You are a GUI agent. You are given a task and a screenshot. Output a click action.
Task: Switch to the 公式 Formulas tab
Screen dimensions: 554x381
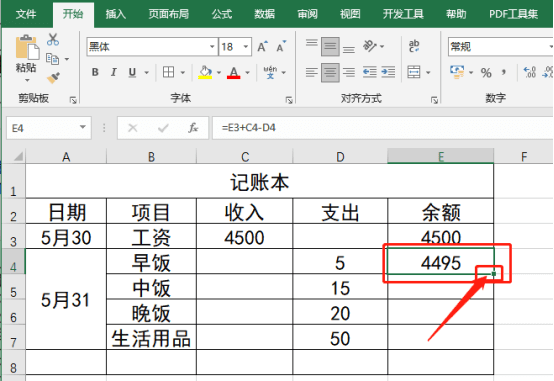pos(222,14)
